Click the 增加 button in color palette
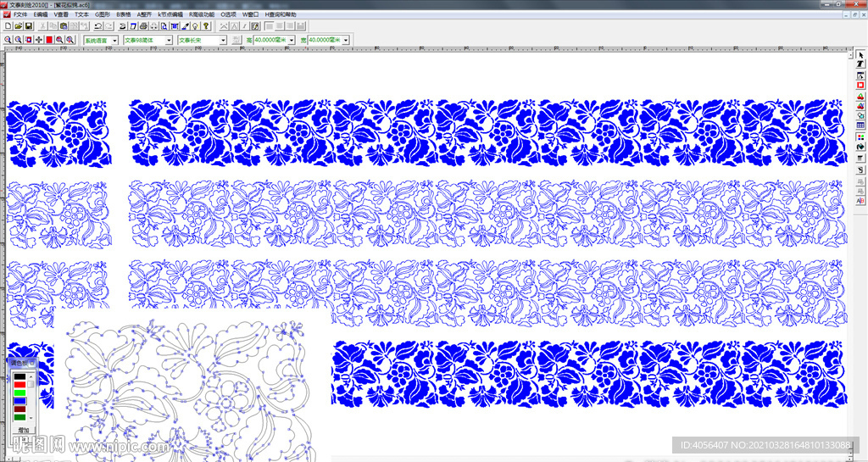Viewport: 868px width, 462px height. coord(23,430)
